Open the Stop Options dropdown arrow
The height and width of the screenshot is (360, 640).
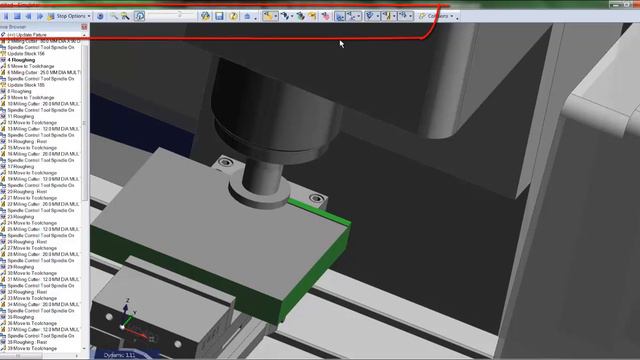(x=89, y=16)
